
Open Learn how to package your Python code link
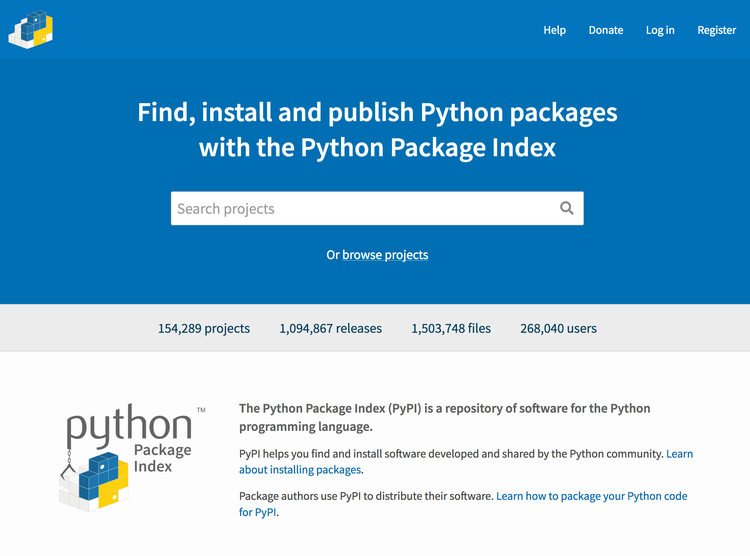(463, 504)
